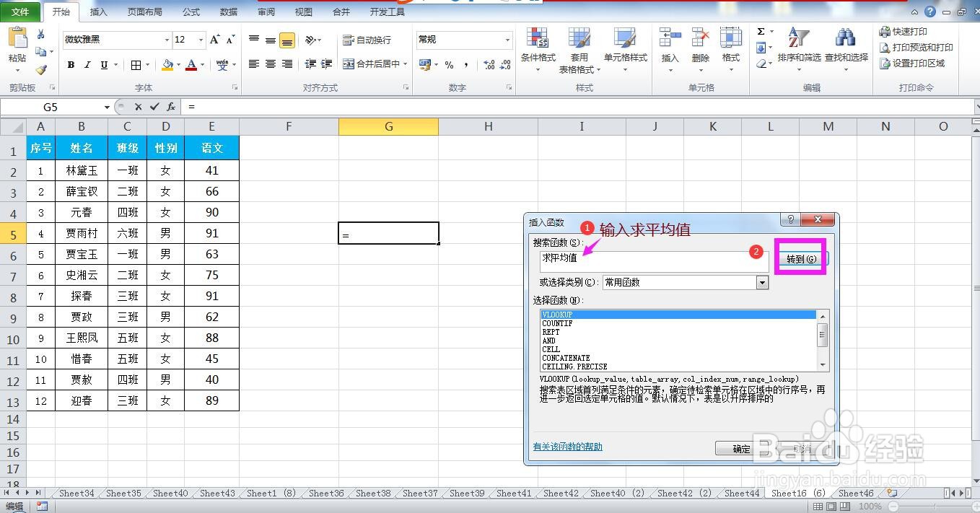Open Cell Styles (单元格样式)
This screenshot has width=980, height=513.
click(625, 49)
